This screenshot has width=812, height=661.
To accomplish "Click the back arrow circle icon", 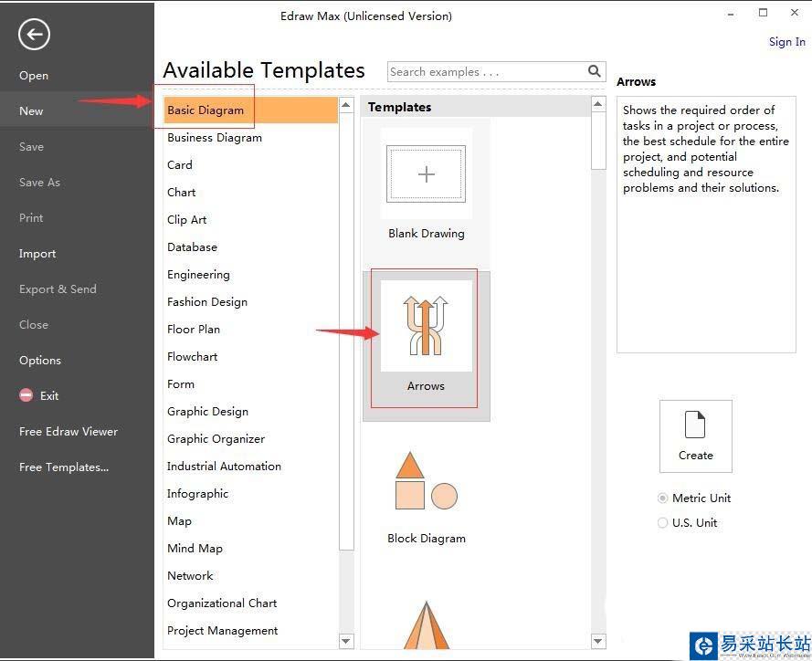I will [34, 35].
